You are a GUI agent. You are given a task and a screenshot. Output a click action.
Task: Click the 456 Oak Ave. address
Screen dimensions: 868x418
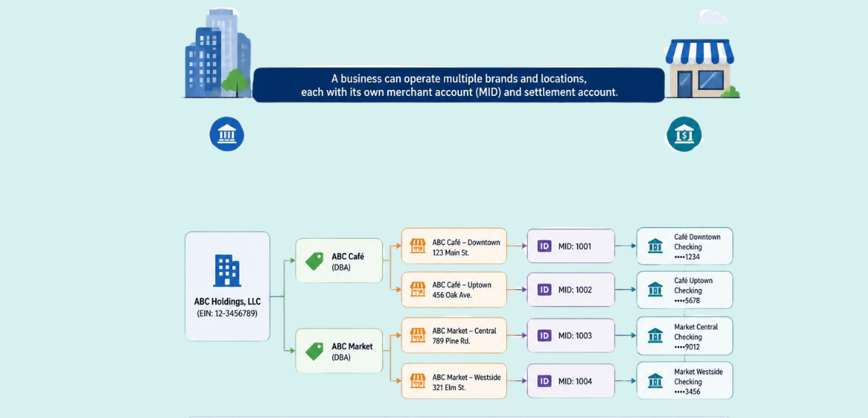coord(452,295)
